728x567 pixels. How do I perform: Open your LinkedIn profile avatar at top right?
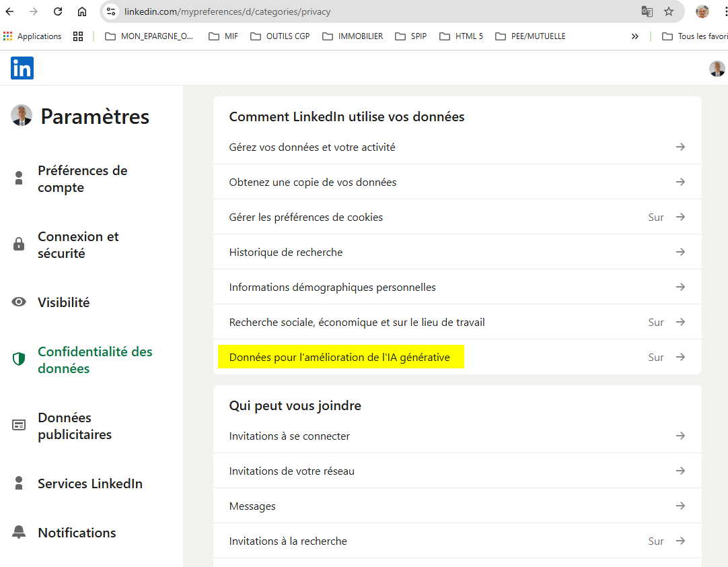point(717,68)
